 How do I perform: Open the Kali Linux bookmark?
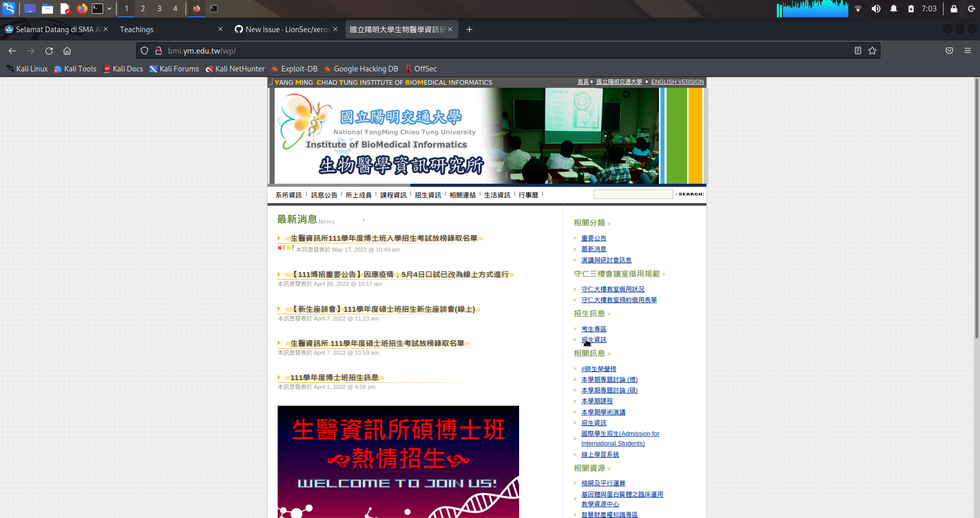click(27, 69)
